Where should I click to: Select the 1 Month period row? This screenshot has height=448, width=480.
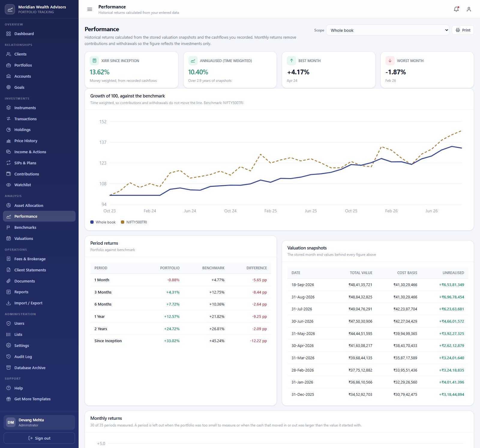[x=181, y=280]
